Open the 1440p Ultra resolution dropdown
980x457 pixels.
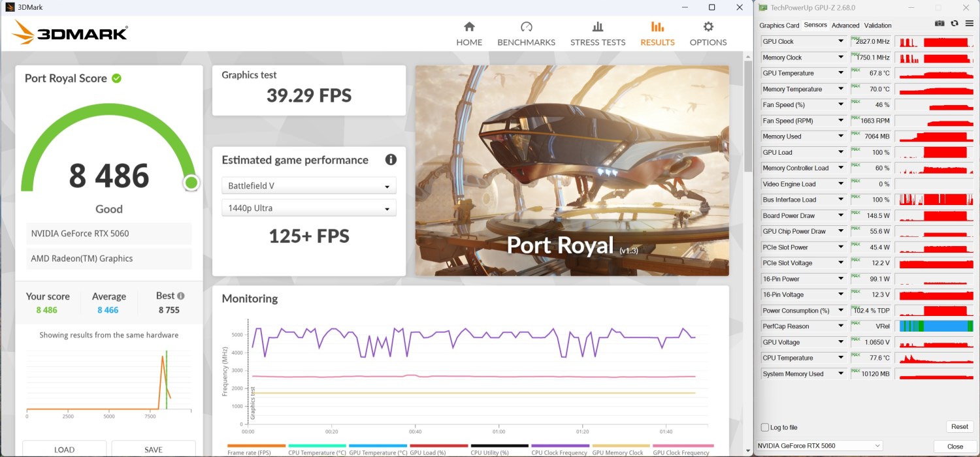(x=308, y=208)
